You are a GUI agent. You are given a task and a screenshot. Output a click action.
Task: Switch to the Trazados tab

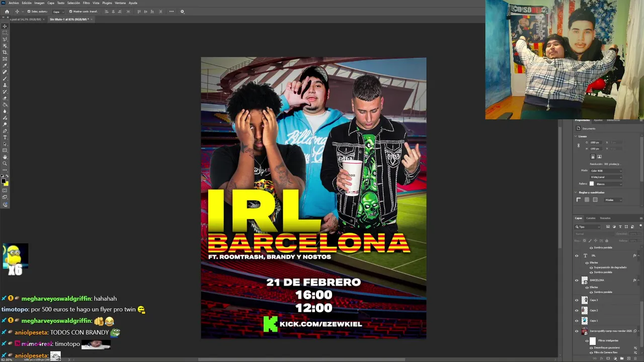605,218
